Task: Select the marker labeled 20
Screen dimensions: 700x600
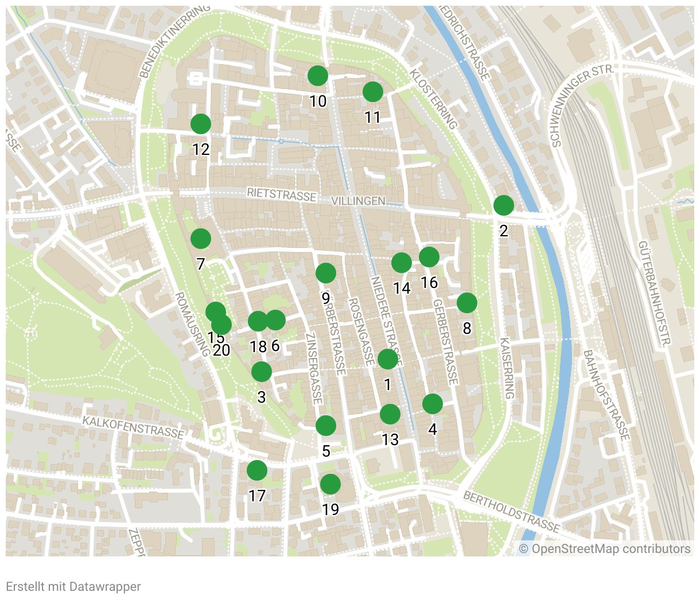Action: click(223, 326)
